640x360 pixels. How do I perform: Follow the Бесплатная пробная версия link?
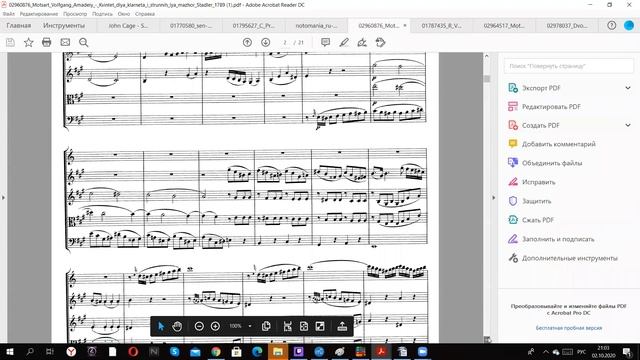click(x=569, y=328)
